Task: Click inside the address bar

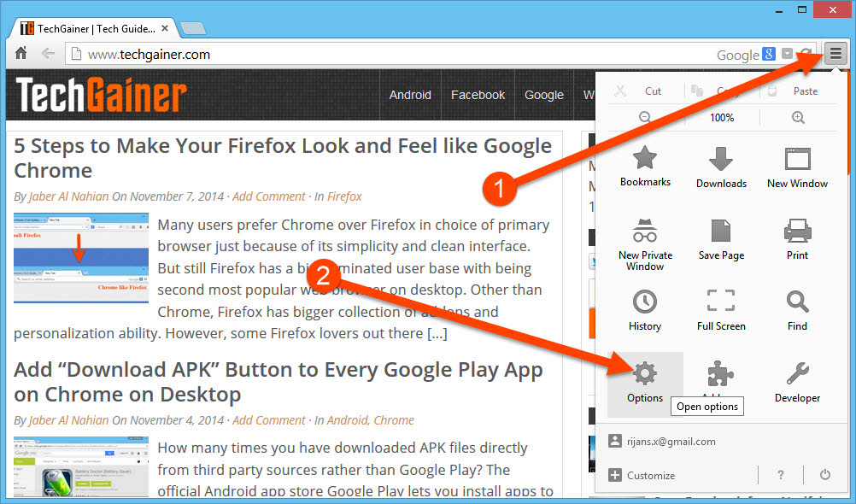Action: tap(256, 54)
